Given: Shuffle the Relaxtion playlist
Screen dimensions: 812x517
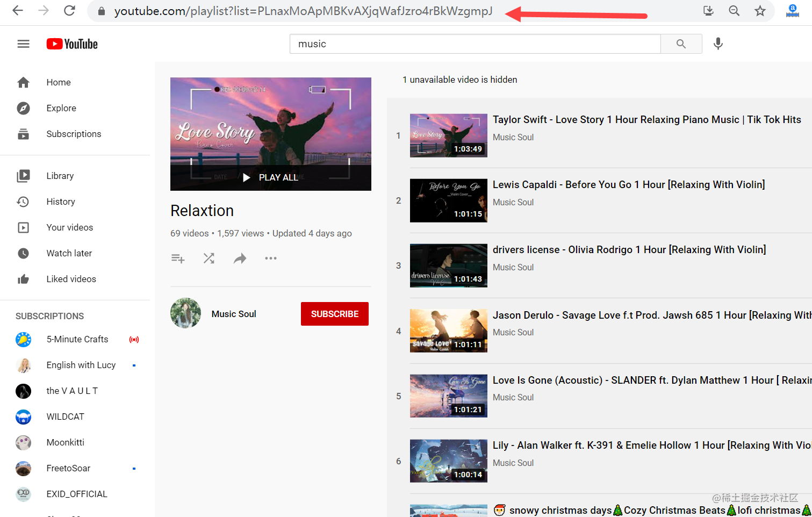Looking at the screenshot, I should click(209, 258).
